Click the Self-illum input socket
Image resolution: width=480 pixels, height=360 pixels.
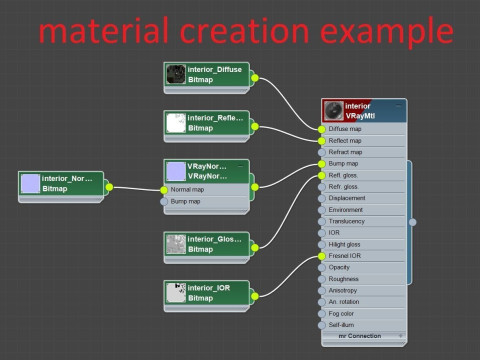click(322, 325)
